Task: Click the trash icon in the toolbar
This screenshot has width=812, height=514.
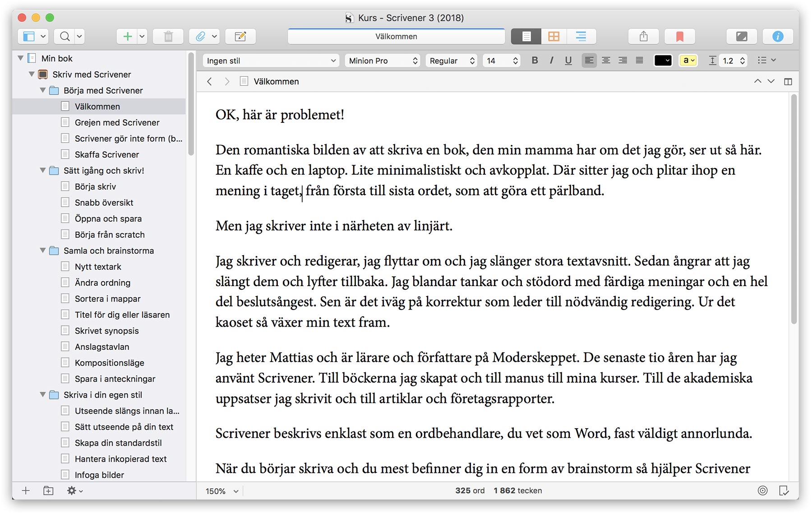Action: (168, 37)
